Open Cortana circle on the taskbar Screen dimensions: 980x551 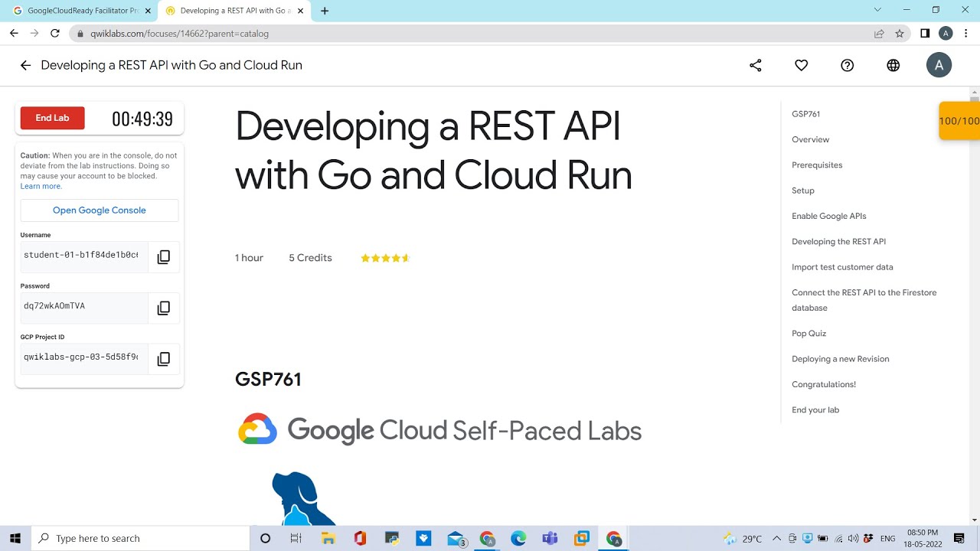266,539
